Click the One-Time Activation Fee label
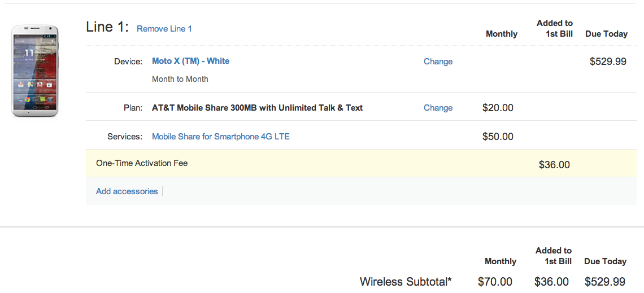Image resolution: width=644 pixels, height=293 pixels. coord(142,163)
